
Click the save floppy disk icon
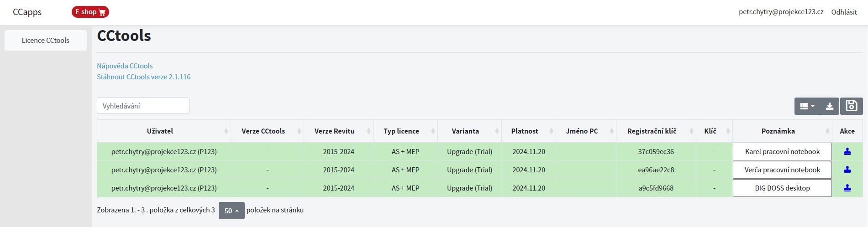coord(851,106)
